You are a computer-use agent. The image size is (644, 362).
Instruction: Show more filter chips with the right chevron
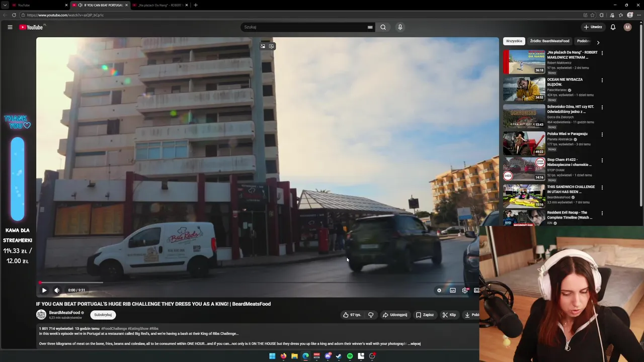(x=598, y=42)
